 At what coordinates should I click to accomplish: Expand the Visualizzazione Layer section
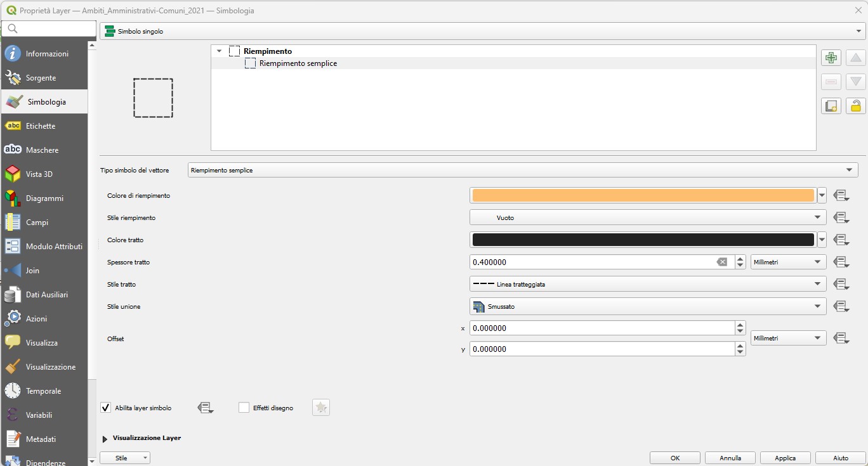tap(105, 438)
